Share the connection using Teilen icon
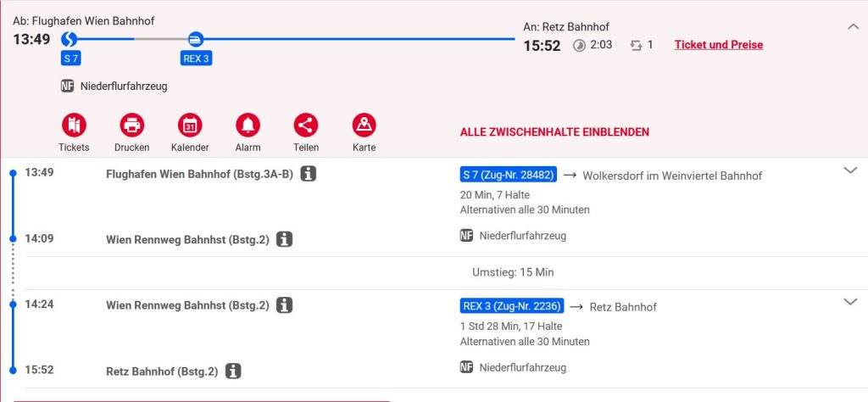868x402 pixels. click(306, 126)
